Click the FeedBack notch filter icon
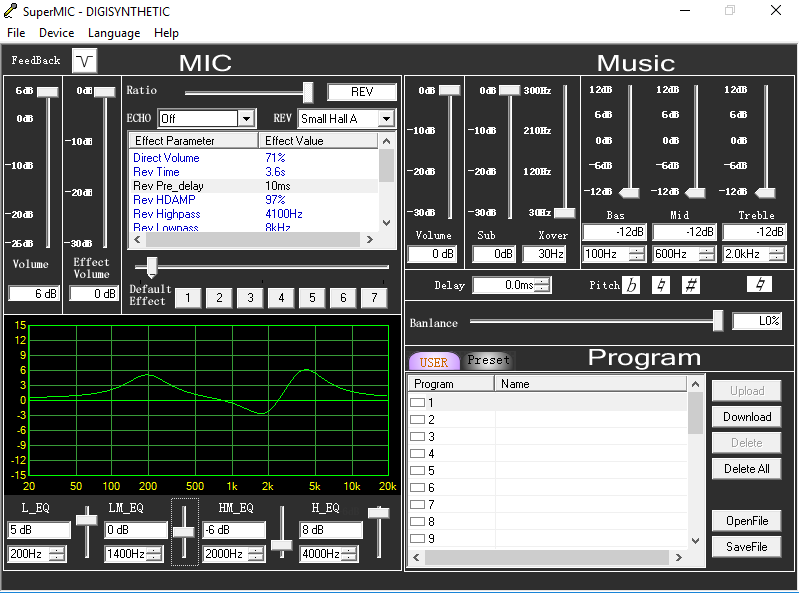The height and width of the screenshot is (593, 799). pyautogui.click(x=84, y=60)
